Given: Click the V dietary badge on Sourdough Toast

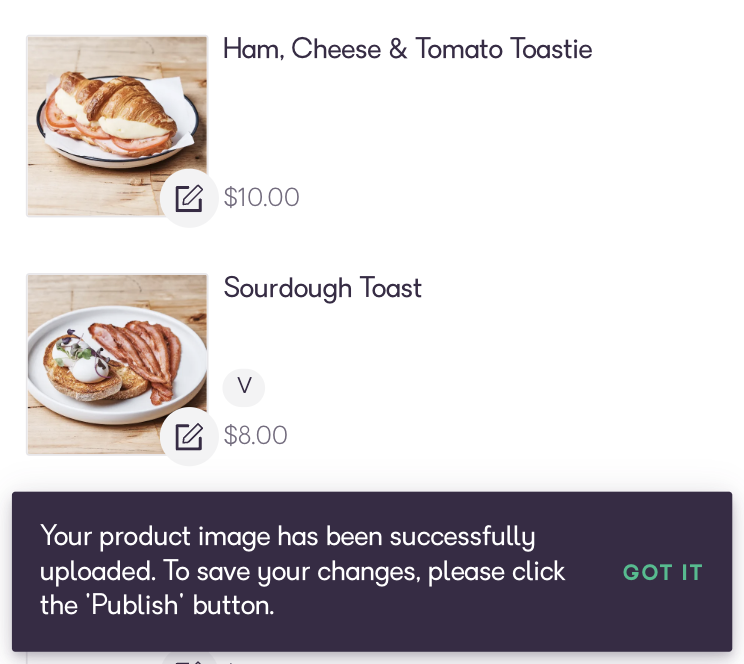Looking at the screenshot, I should (x=244, y=387).
